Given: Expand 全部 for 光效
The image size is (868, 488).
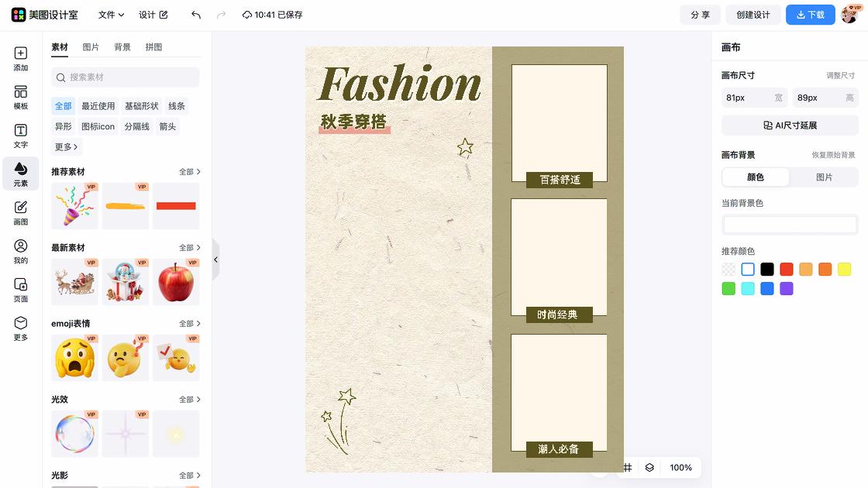Looking at the screenshot, I should click(x=189, y=400).
